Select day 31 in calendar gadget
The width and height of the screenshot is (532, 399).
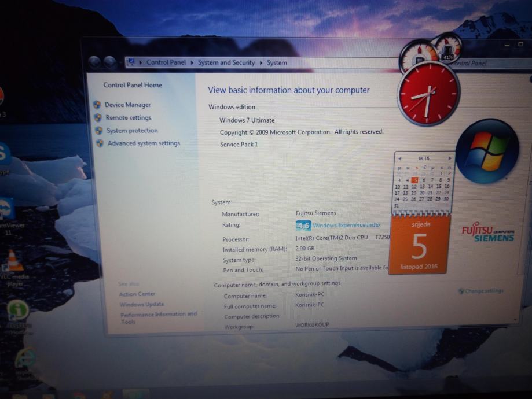pyautogui.click(x=397, y=206)
